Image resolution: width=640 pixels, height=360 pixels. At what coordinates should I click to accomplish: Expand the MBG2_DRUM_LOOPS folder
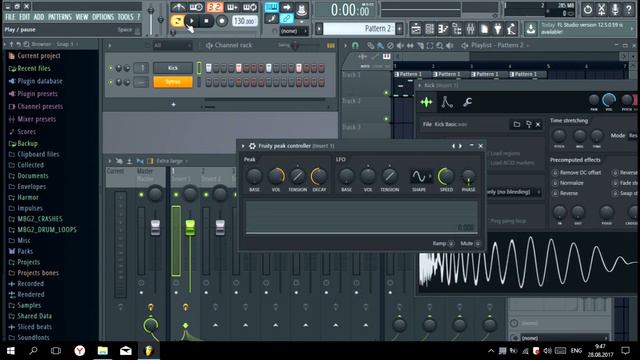click(x=47, y=229)
